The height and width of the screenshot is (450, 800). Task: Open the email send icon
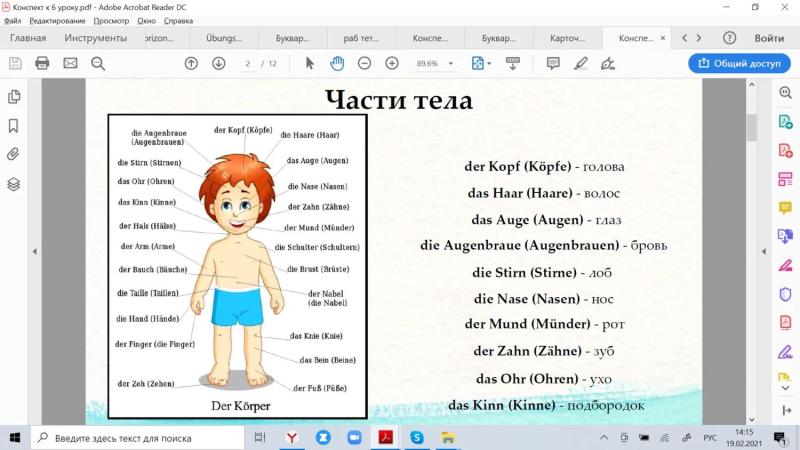coord(70,63)
